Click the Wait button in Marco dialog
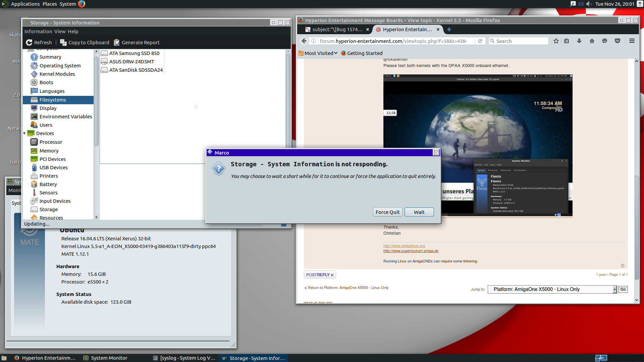This screenshot has width=644, height=362. pyautogui.click(x=419, y=212)
